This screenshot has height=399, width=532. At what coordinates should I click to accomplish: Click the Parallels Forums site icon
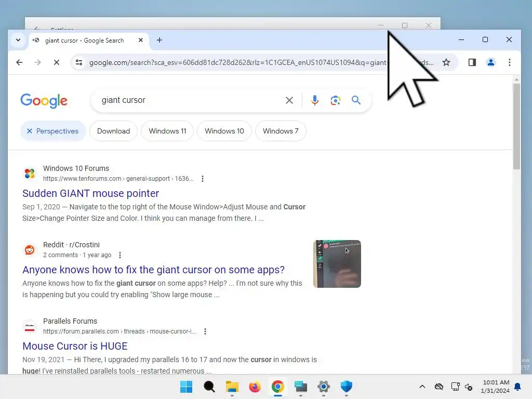30,326
